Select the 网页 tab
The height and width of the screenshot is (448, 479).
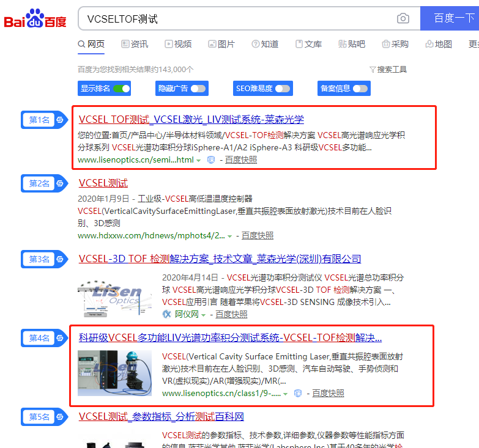pyautogui.click(x=91, y=44)
